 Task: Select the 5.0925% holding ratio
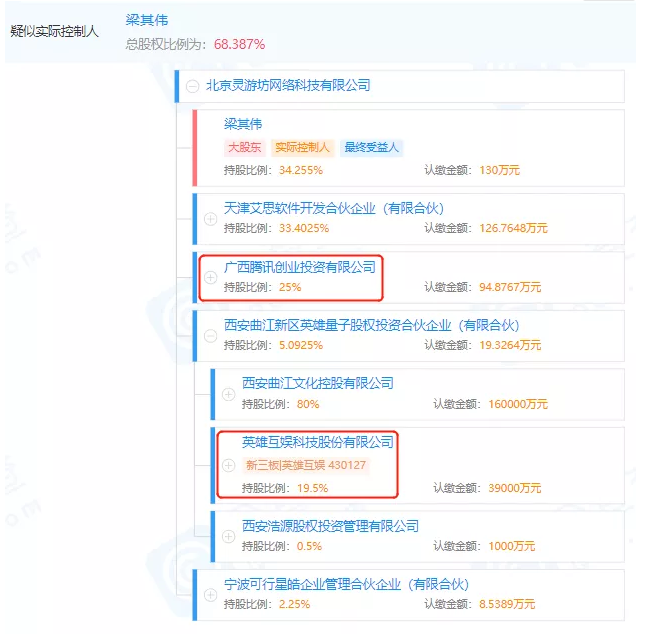tap(300, 345)
